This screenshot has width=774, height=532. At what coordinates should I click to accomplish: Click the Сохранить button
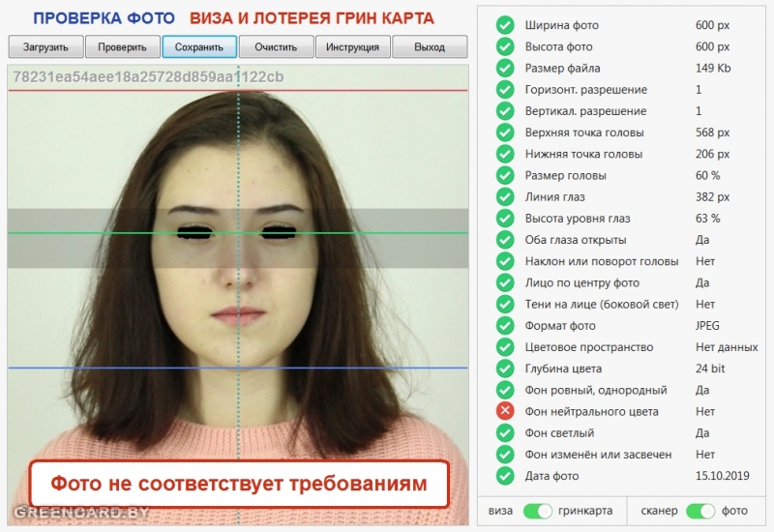tap(199, 46)
